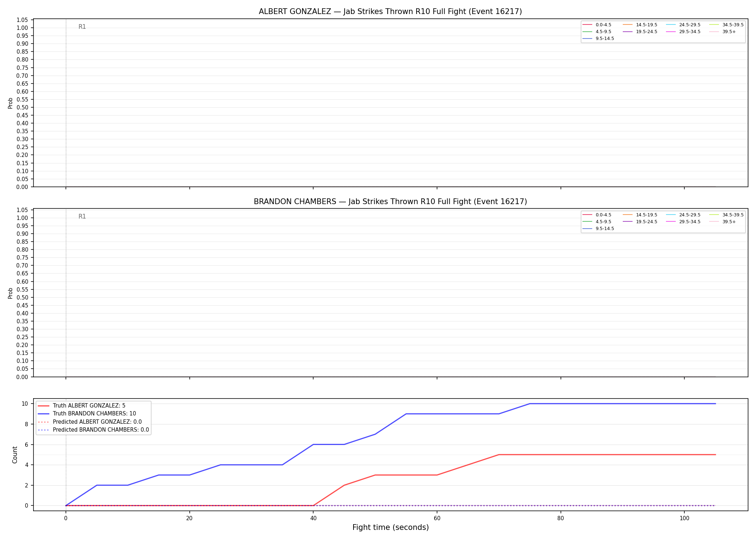
Task: Click 'Predicted BRANDON CHAMBERS: 0.0' legend entry
Action: pos(93,430)
